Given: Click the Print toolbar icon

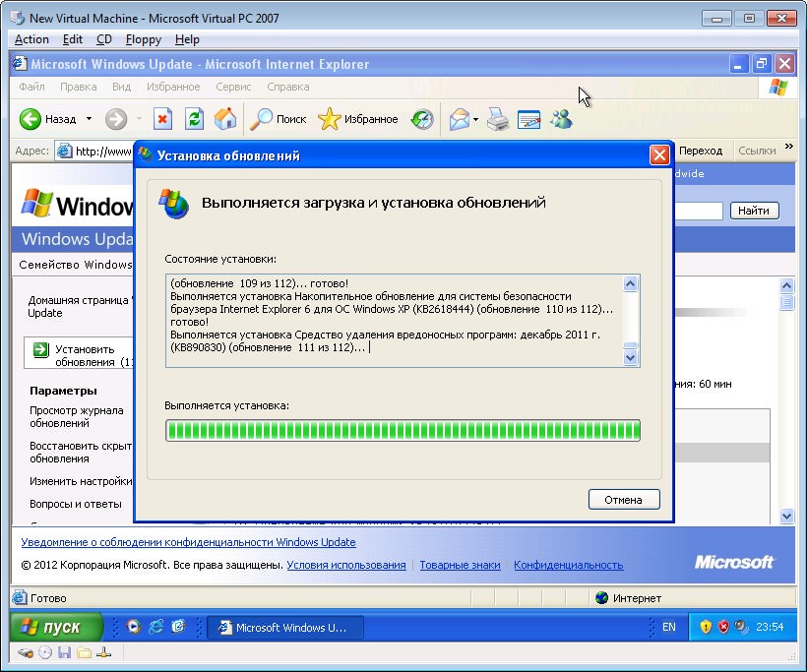Looking at the screenshot, I should 499,119.
